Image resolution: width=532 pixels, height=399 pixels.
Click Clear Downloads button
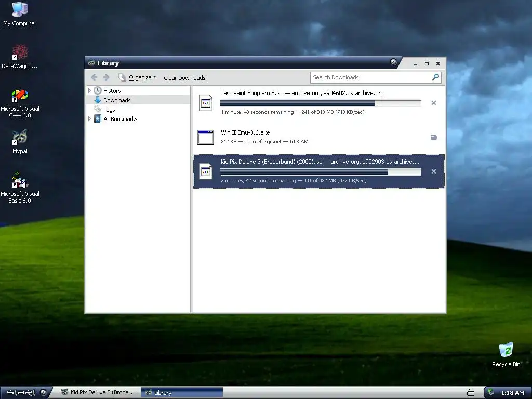point(184,78)
